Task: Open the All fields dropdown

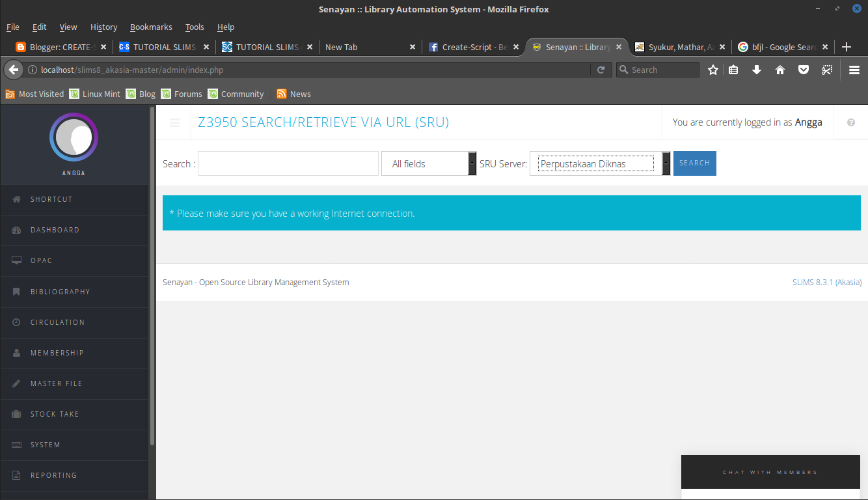Action: [x=429, y=163]
